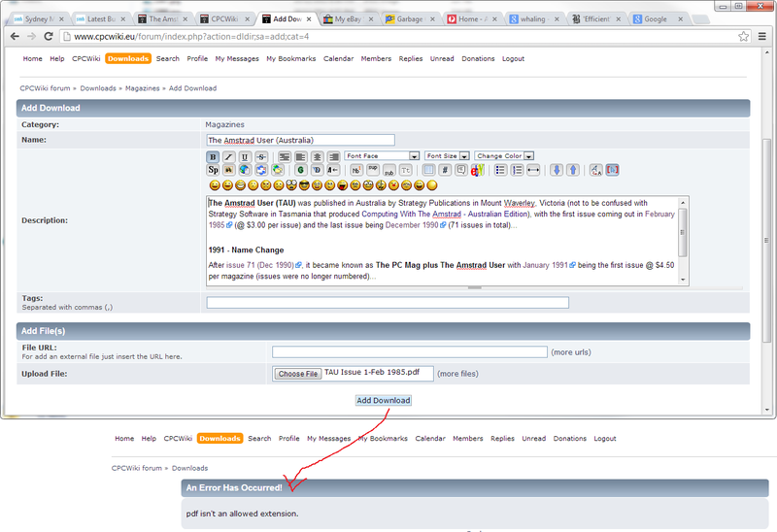
Task: Click the File URL text field
Action: (x=409, y=352)
